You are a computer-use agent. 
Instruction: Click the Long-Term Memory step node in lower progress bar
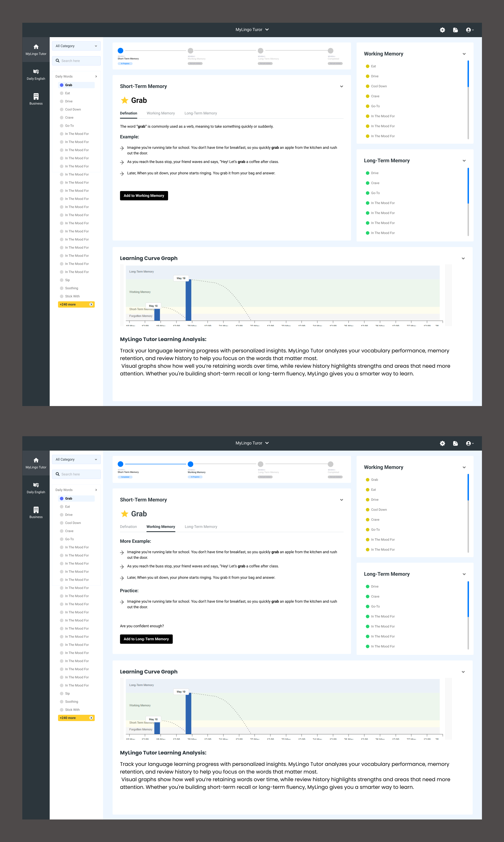tap(260, 464)
